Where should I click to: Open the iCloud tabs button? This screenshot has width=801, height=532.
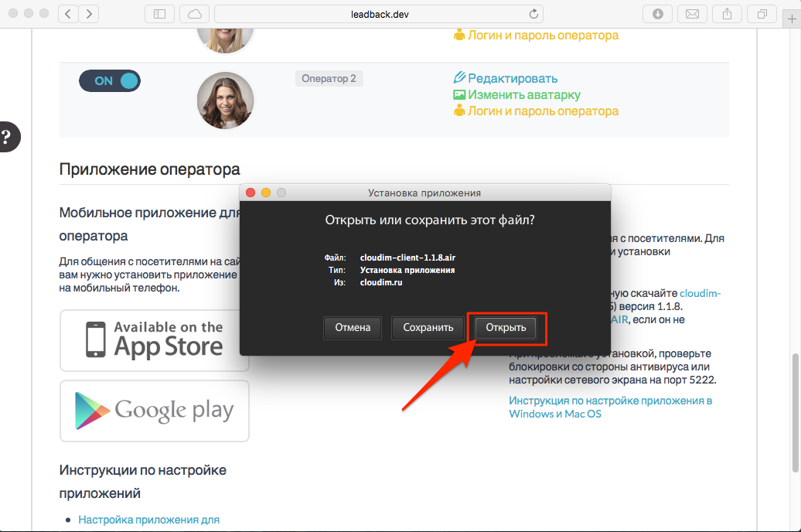coord(194,14)
